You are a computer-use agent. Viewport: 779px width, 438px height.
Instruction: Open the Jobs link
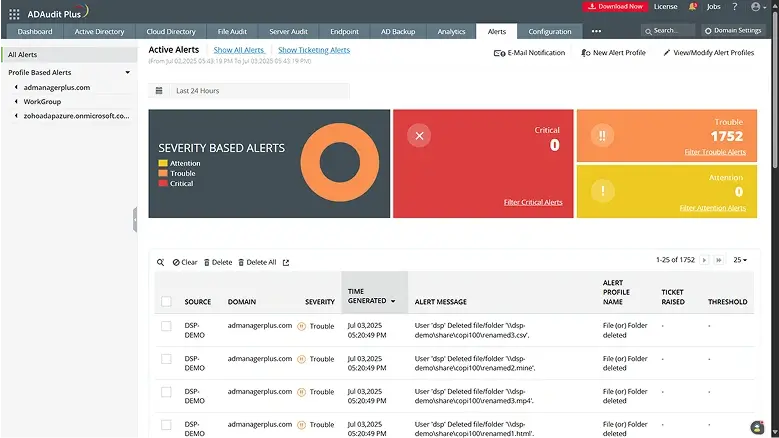[x=713, y=6]
